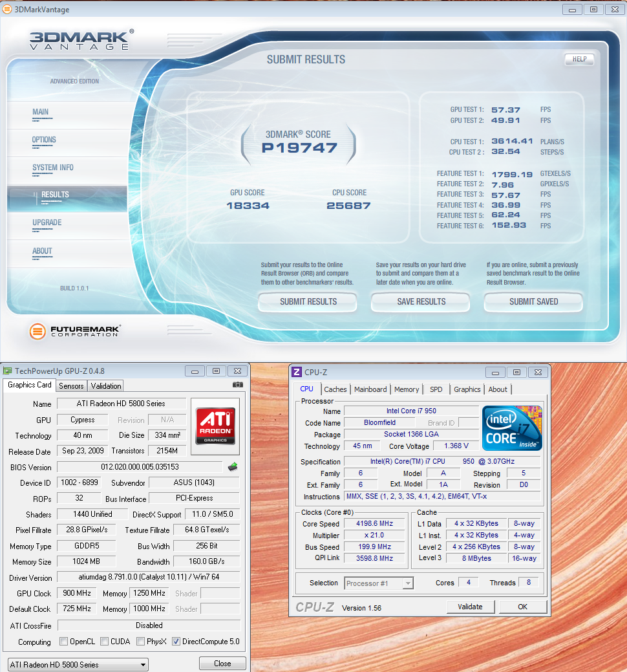Click the CPU score value 25687

tap(348, 206)
